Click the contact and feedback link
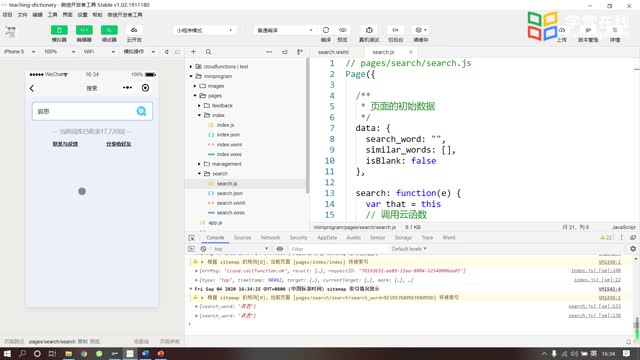 pyautogui.click(x=65, y=144)
